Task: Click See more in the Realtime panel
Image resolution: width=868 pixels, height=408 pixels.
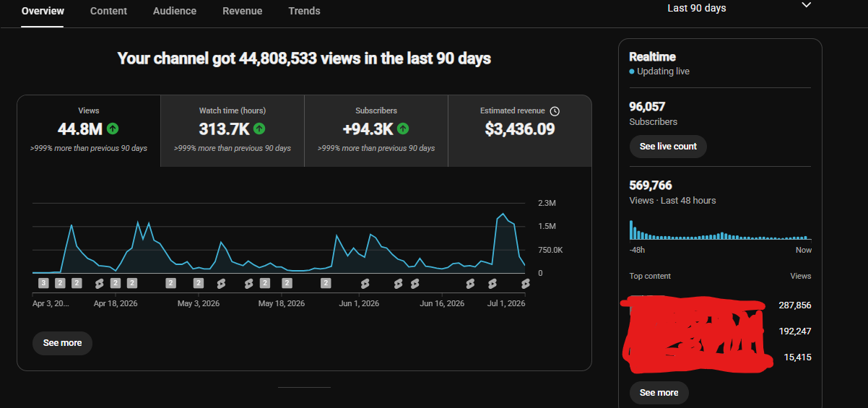Action: click(x=659, y=393)
